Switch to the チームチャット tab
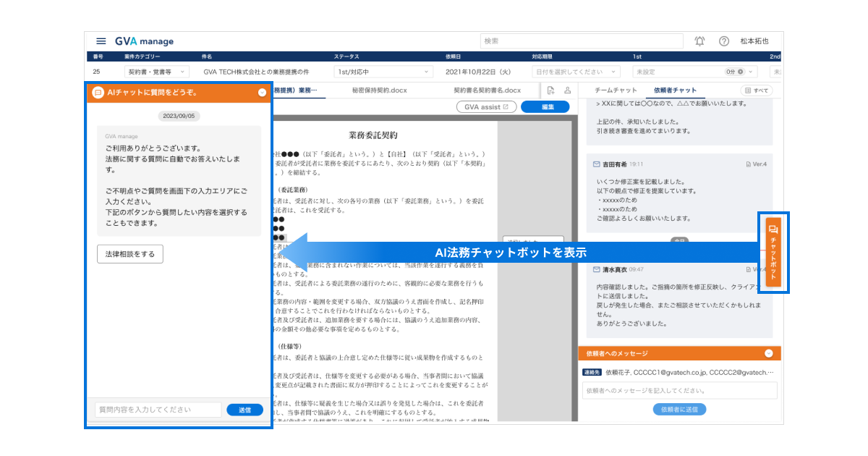Image resolution: width=868 pixels, height=456 pixels. 616,90
